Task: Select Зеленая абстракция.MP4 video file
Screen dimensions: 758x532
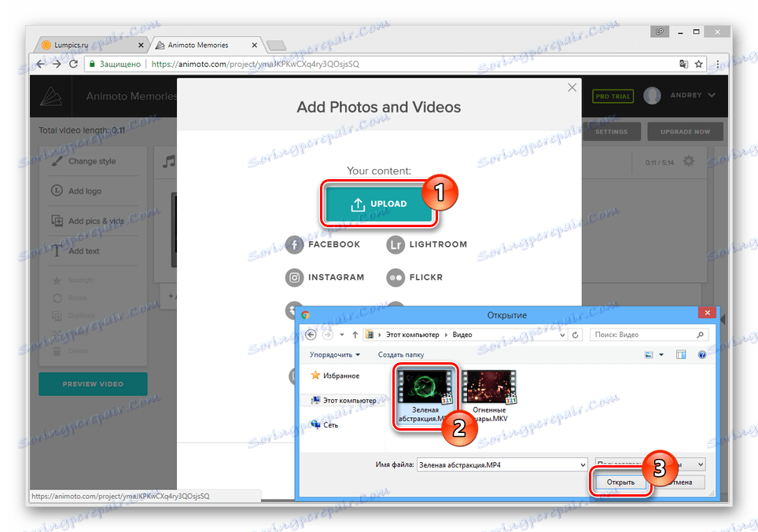Action: 425,396
